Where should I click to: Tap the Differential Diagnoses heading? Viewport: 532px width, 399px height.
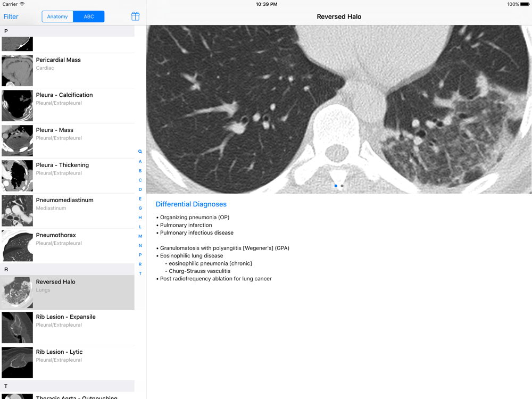191,204
